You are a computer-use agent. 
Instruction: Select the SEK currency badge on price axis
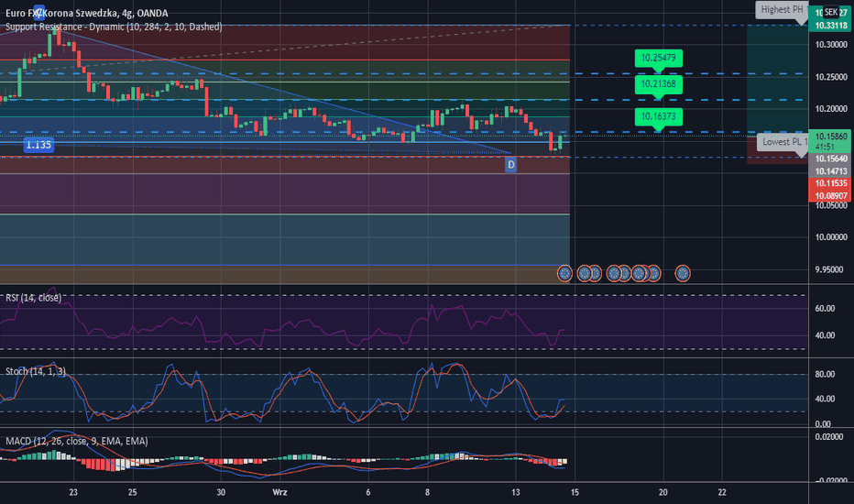[830, 12]
